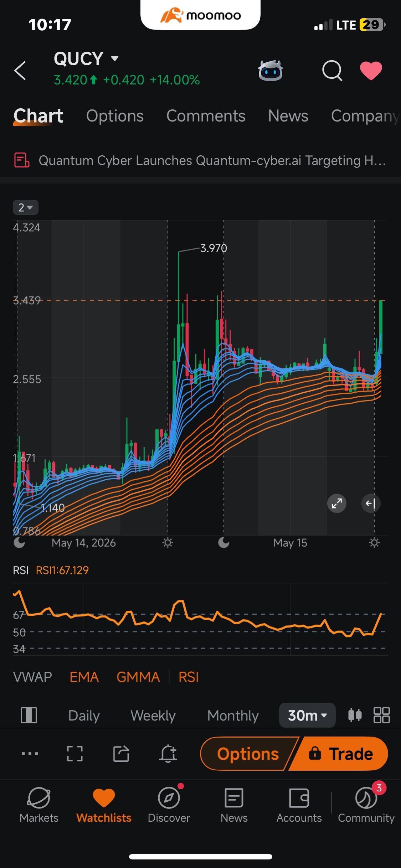This screenshot has height=868, width=401.
Task: Toggle the GMMA indicator
Action: point(138,677)
